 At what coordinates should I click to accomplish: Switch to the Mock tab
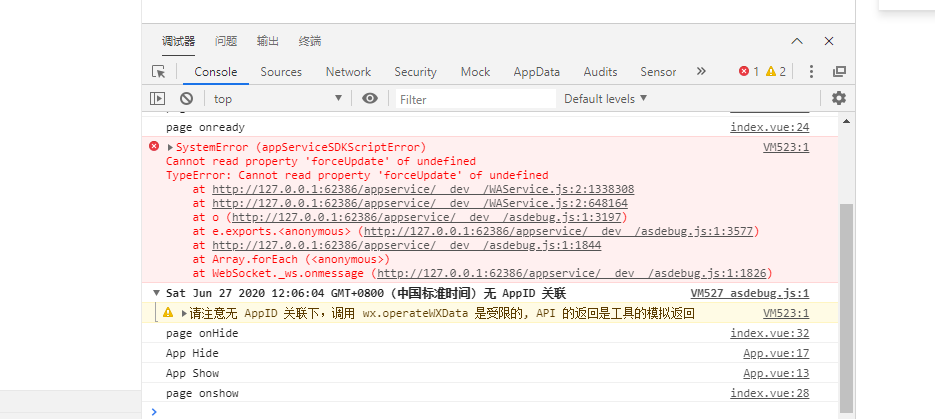tap(475, 72)
